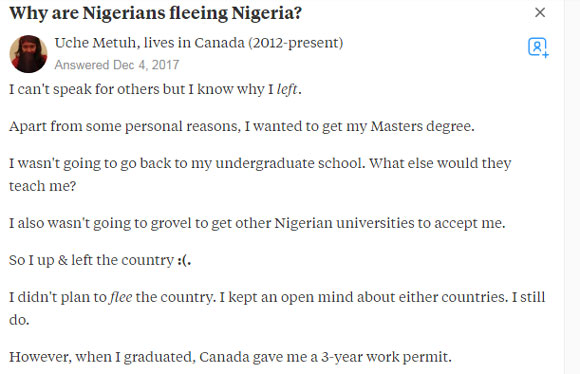Click the vertical scrollbar on the right edge

pyautogui.click(x=572, y=187)
